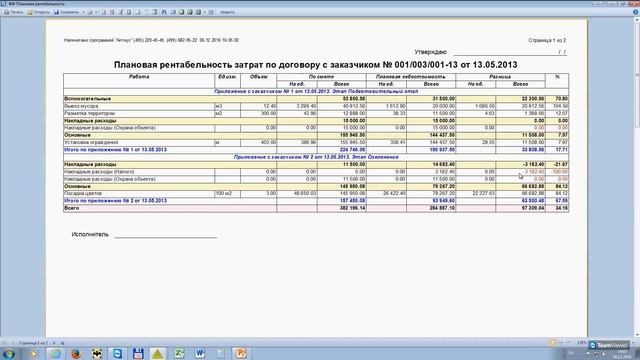Click the floppy disk icon on the taskbar
Image resolution: width=640 pixels, height=360 pixels.
point(138,353)
